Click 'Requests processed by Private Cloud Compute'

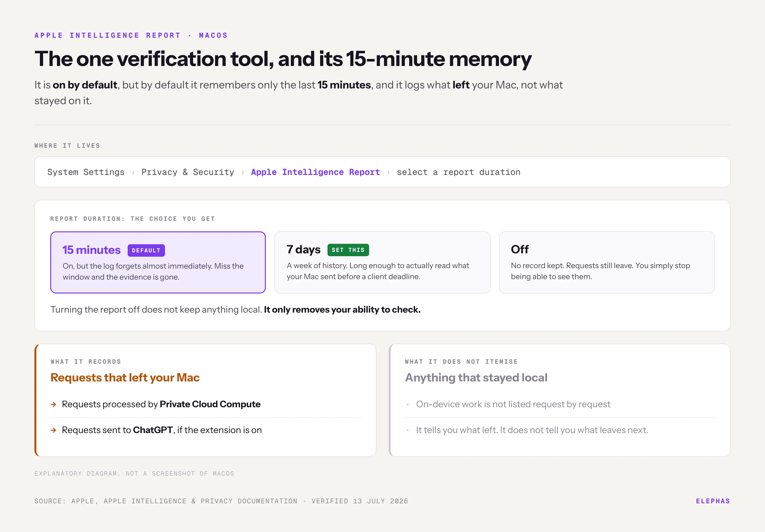tap(161, 404)
